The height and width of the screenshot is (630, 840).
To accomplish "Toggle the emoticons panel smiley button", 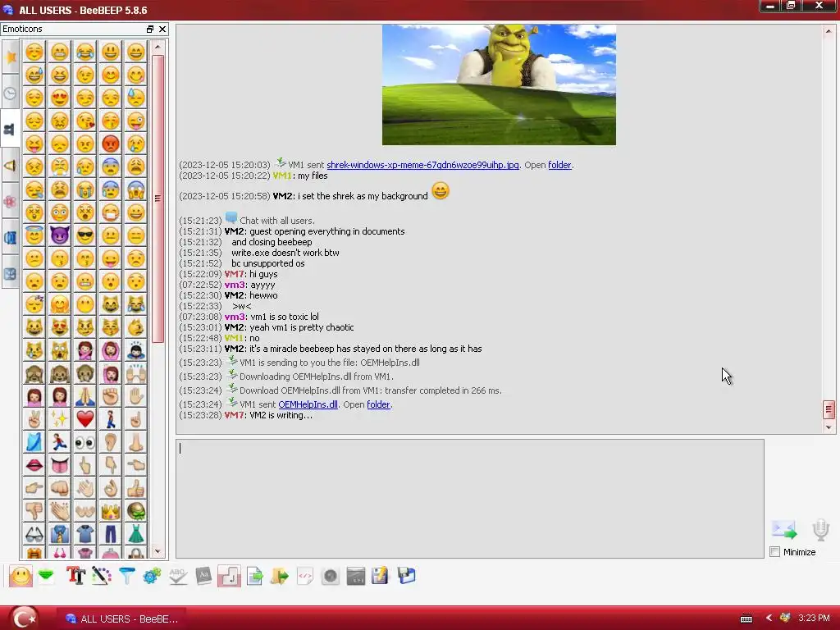I will pyautogui.click(x=21, y=577).
